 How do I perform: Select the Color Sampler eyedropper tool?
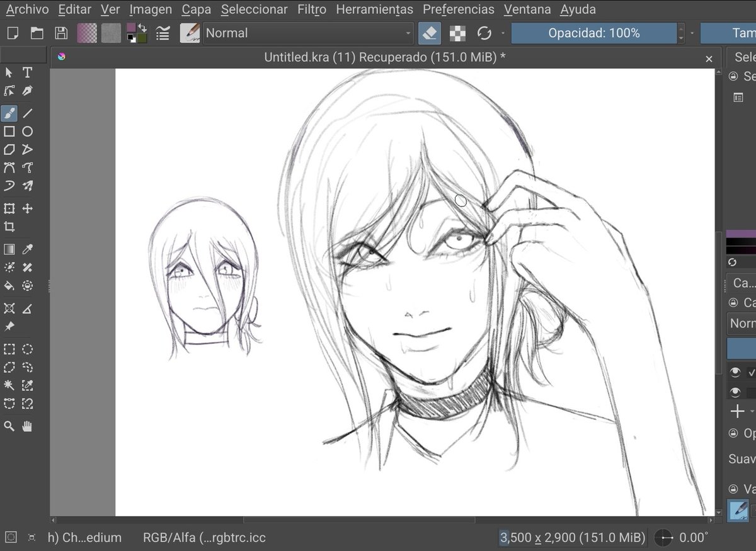[x=28, y=249]
